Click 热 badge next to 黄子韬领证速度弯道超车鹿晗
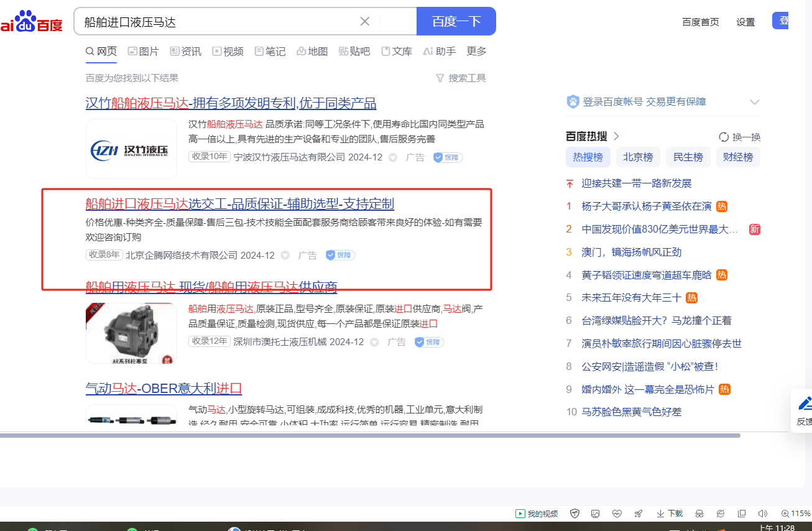 [x=722, y=275]
